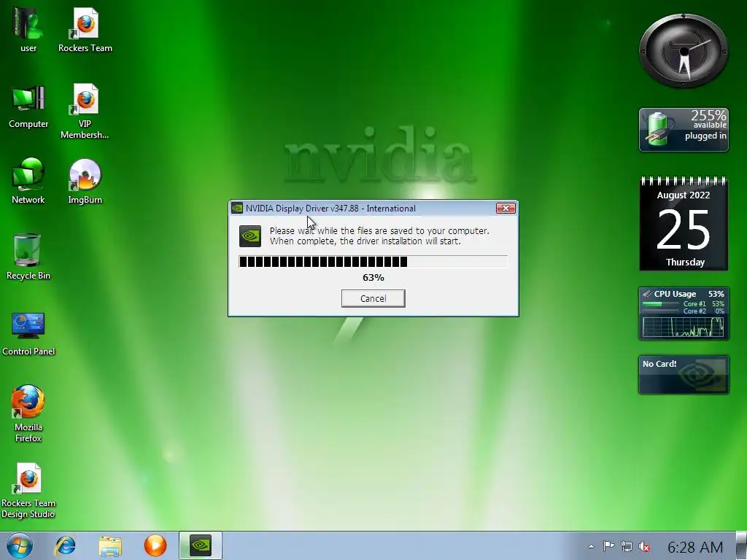Launch Mozilla Firefox from the desktop

click(x=28, y=413)
